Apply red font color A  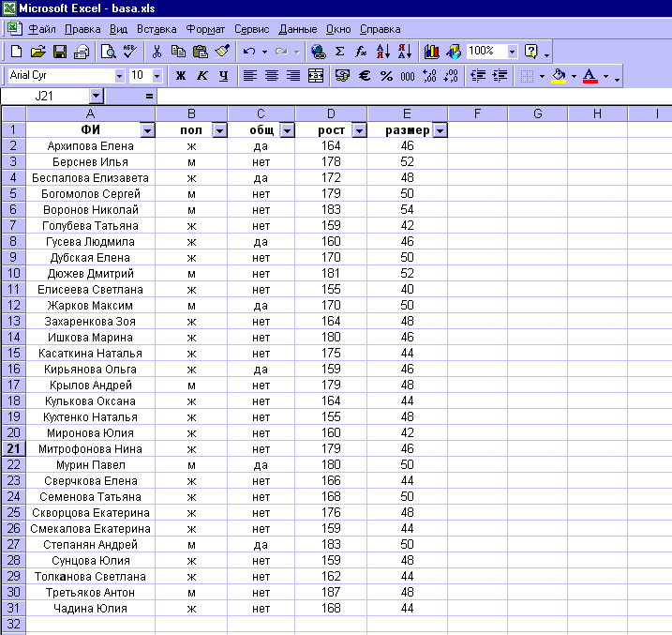590,76
